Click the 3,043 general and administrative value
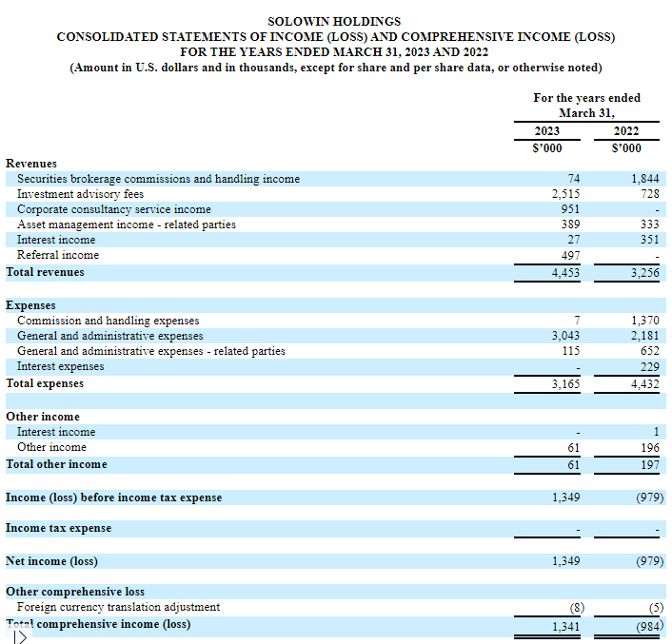 [x=565, y=336]
